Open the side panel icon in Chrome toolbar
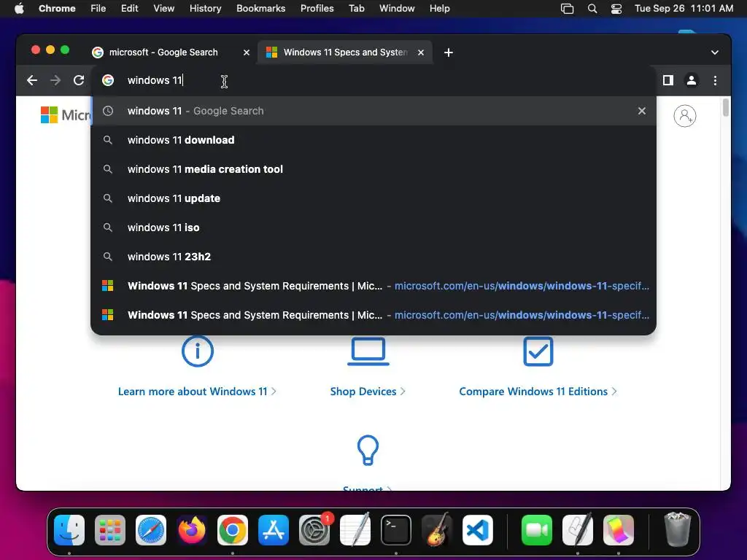 point(668,80)
